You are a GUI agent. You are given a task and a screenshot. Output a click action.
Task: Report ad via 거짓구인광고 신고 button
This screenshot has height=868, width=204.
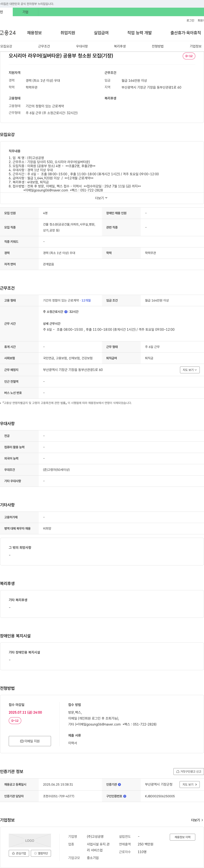tap(188, 771)
